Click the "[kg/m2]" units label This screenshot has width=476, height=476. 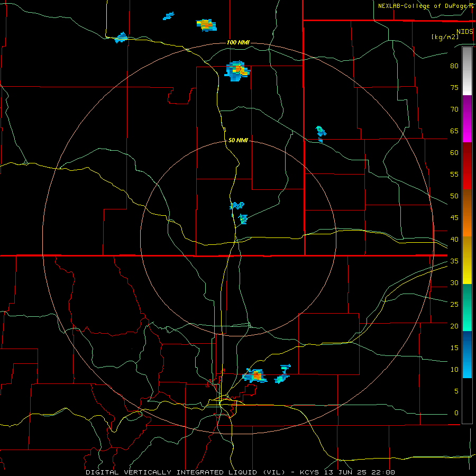(x=445, y=37)
